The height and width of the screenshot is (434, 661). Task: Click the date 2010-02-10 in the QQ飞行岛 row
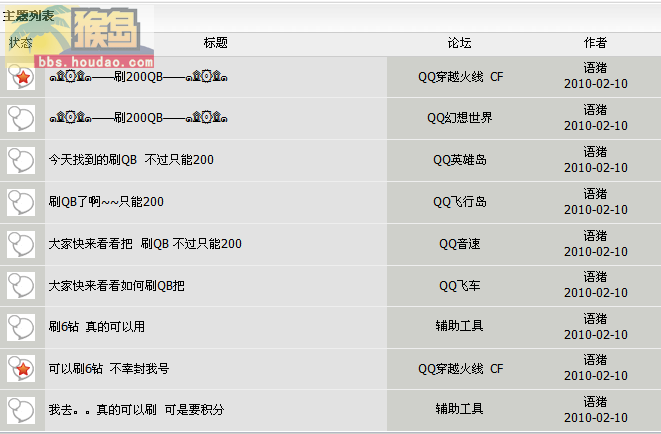click(596, 209)
